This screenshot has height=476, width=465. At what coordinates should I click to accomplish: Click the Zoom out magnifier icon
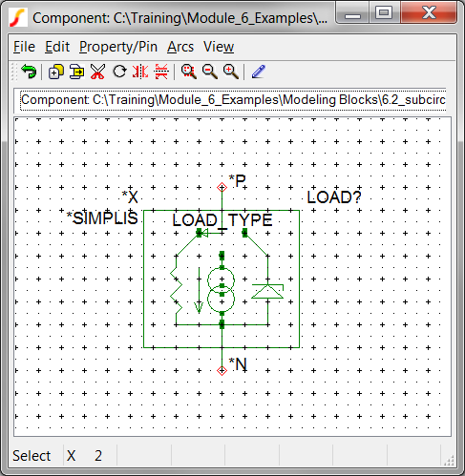click(210, 72)
